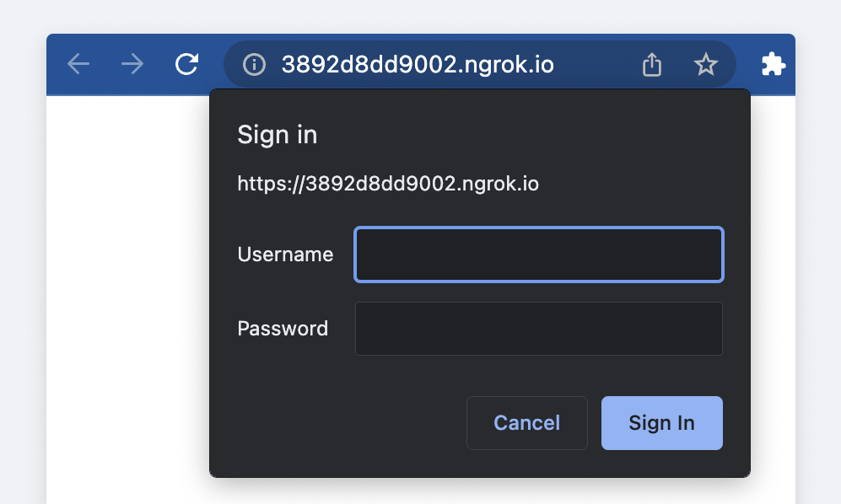Click the https://3892d8dd9002.ngrok.io dialog text

pyautogui.click(x=388, y=184)
